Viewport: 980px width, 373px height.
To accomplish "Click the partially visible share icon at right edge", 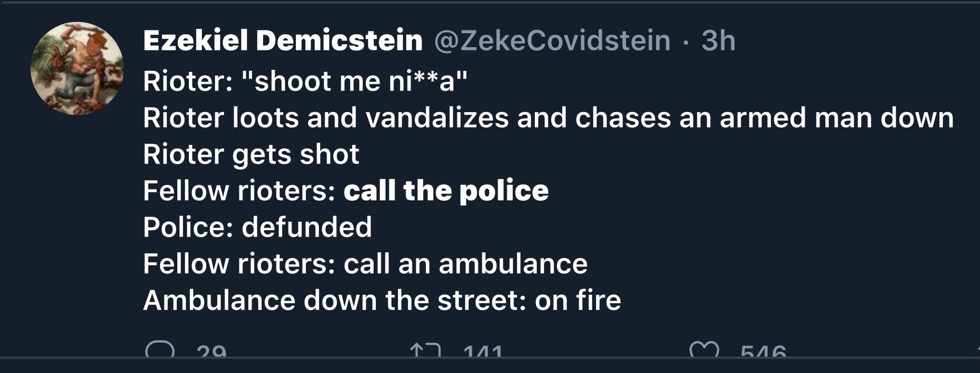I will [978, 350].
